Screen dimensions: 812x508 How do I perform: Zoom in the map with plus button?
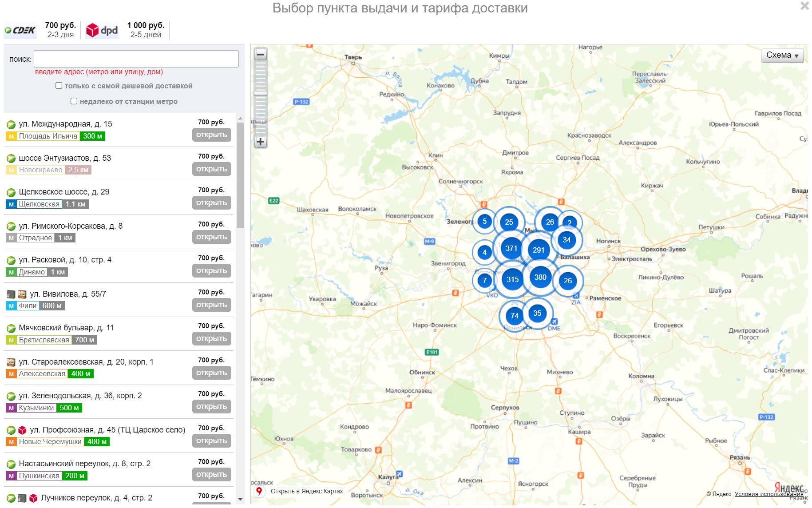coord(261,142)
